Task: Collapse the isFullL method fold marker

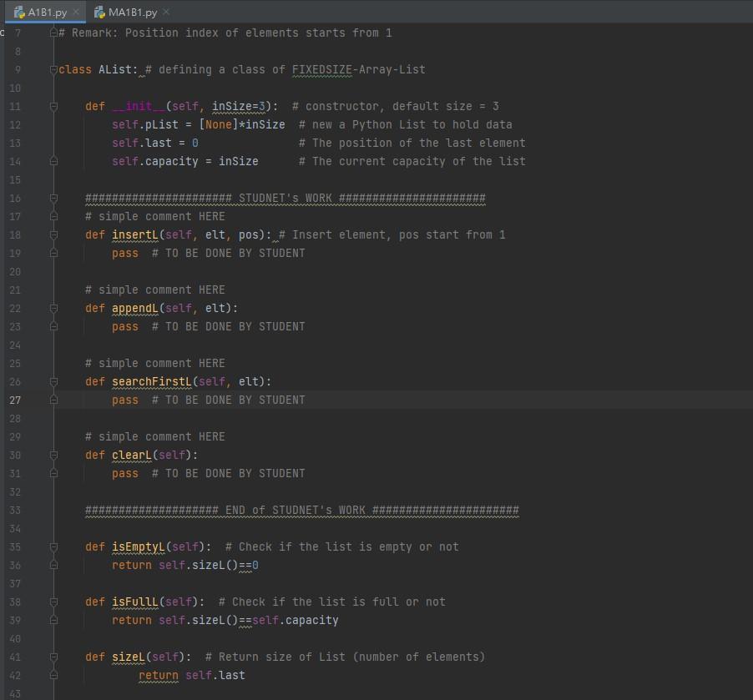Action: coord(53,602)
